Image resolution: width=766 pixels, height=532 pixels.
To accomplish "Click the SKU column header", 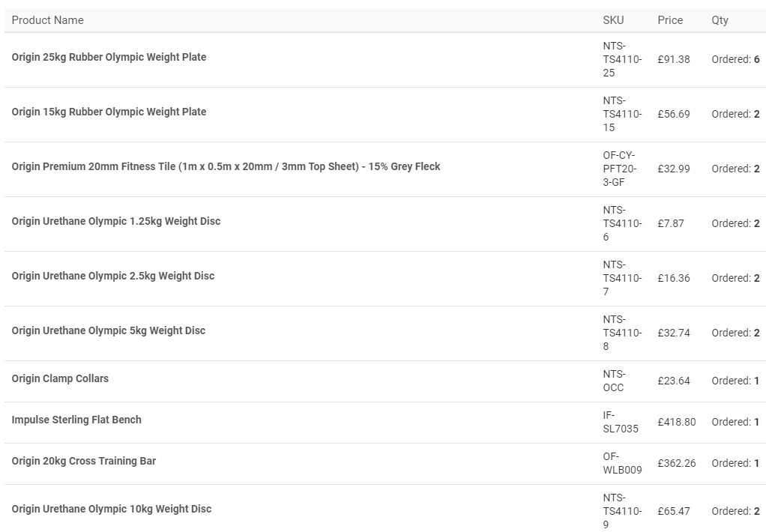I will pos(613,20).
